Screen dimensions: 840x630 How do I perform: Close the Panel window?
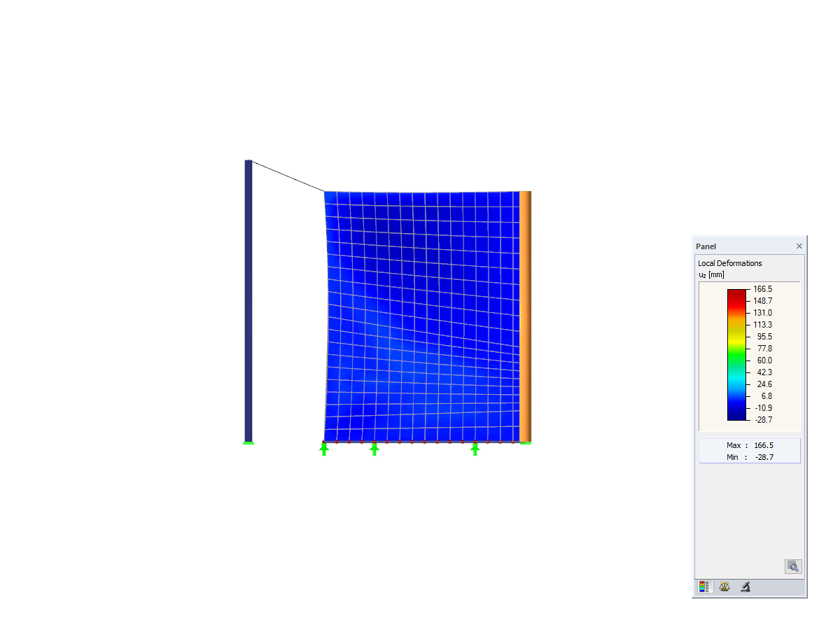[799, 246]
